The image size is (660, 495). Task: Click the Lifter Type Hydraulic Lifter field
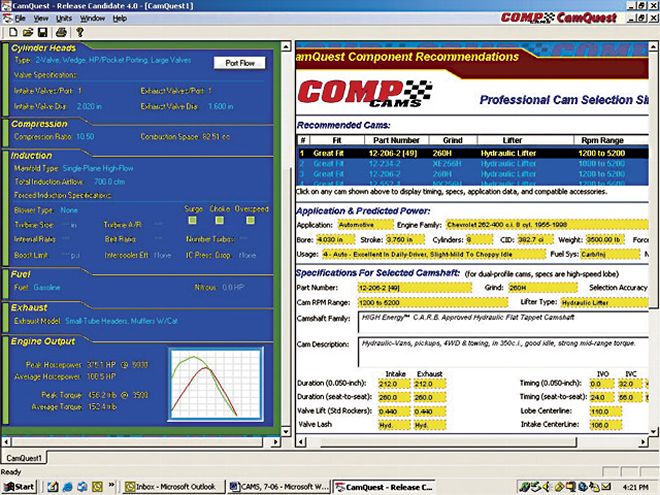604,302
